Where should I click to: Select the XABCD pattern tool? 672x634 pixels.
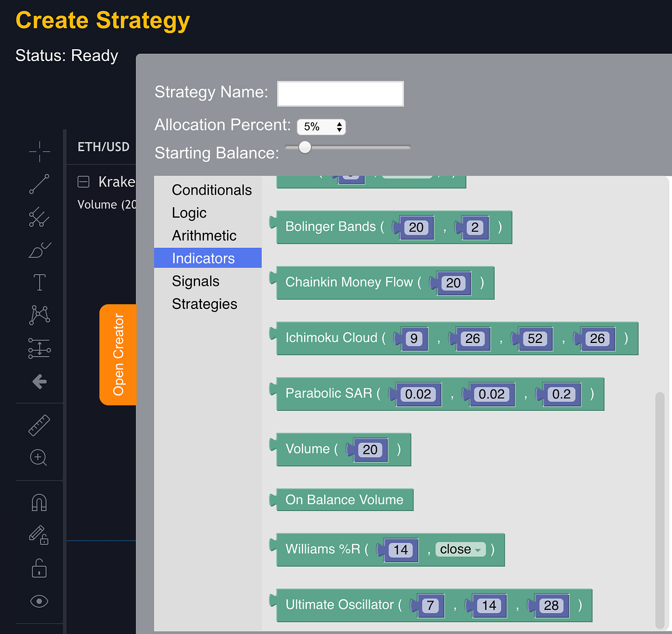click(39, 315)
